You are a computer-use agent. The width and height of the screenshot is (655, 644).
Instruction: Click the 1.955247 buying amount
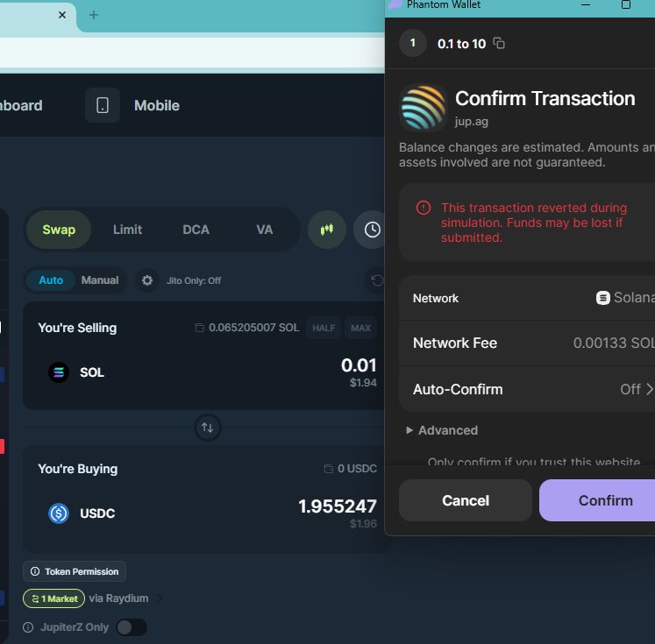click(x=337, y=506)
